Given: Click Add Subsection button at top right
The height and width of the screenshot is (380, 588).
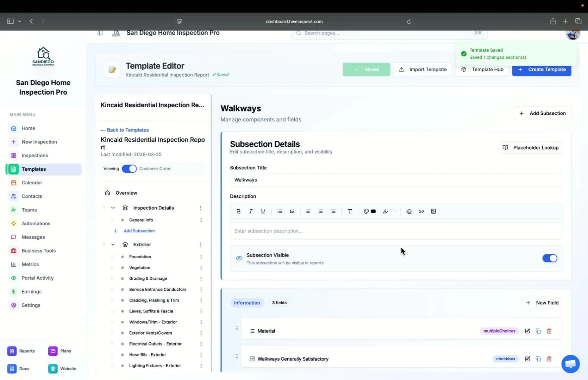Looking at the screenshot, I should [542, 113].
